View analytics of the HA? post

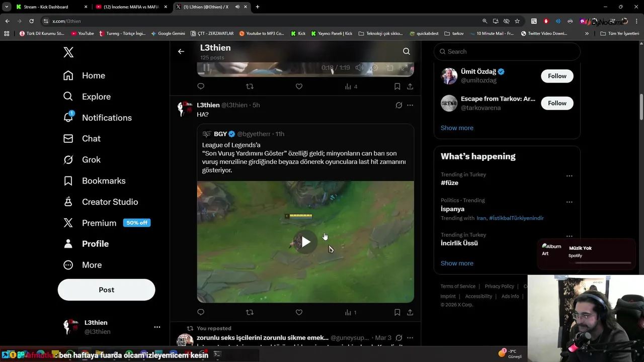click(x=351, y=312)
